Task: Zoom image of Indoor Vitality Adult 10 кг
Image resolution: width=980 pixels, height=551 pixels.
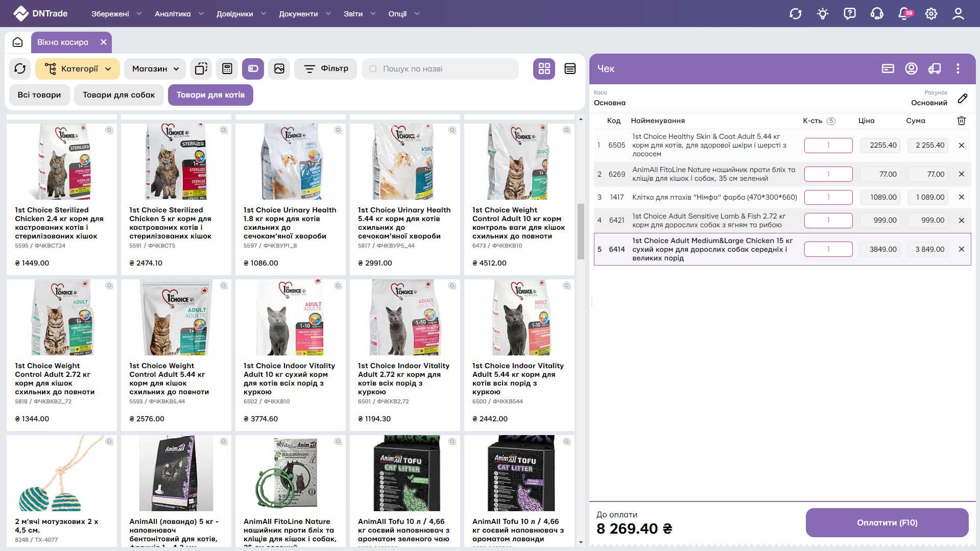Action: 338,286
